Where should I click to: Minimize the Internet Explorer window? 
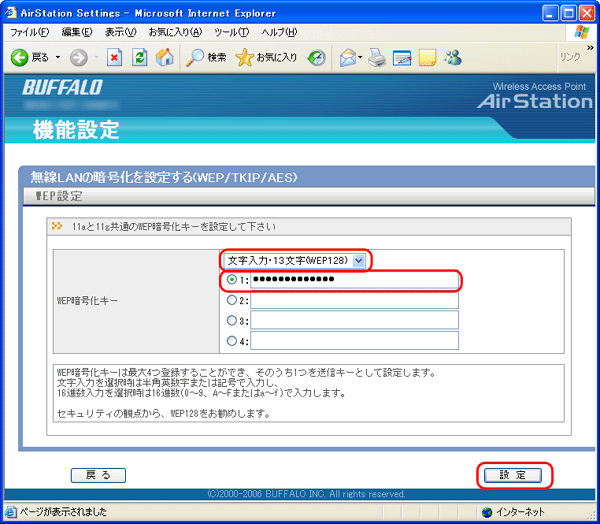click(x=550, y=13)
